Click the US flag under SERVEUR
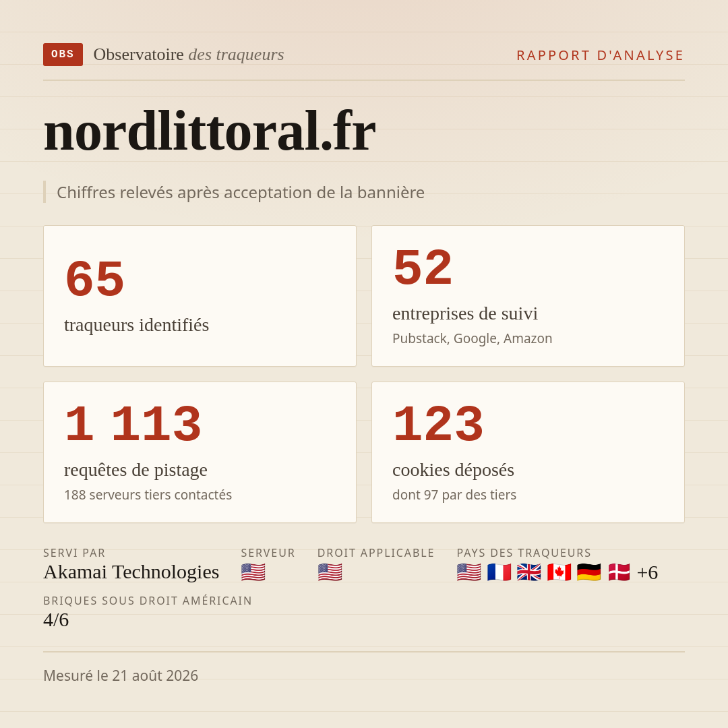Image resolution: width=728 pixels, height=728 pixels. point(253,572)
